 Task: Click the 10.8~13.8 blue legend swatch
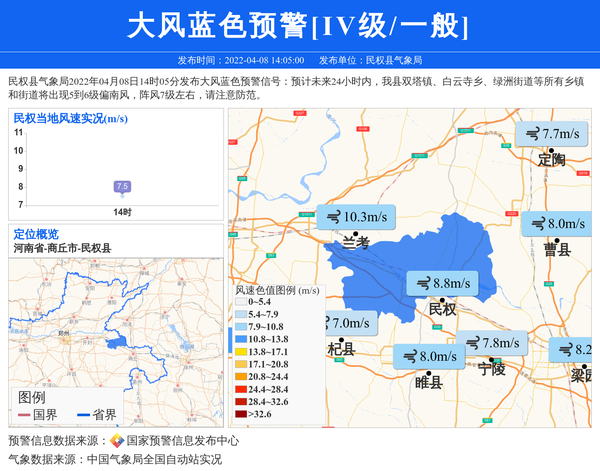pos(241,339)
